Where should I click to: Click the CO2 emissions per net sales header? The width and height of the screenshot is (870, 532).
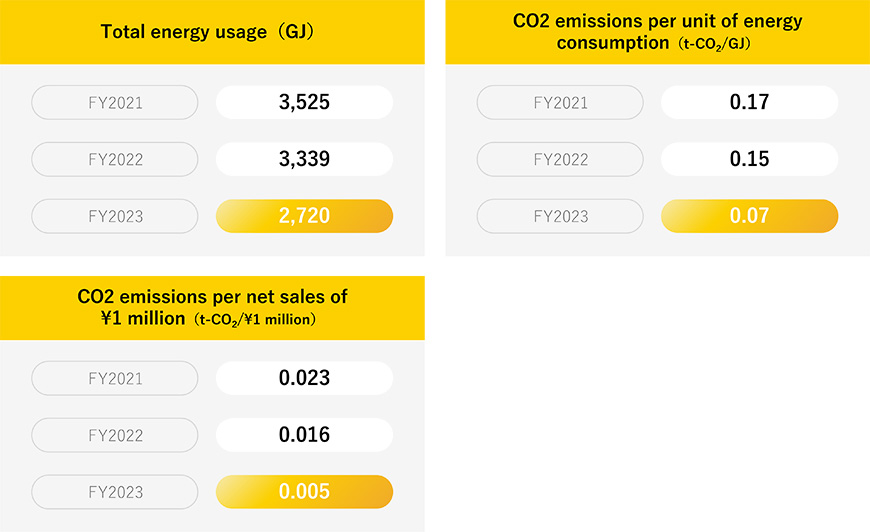coord(212,308)
